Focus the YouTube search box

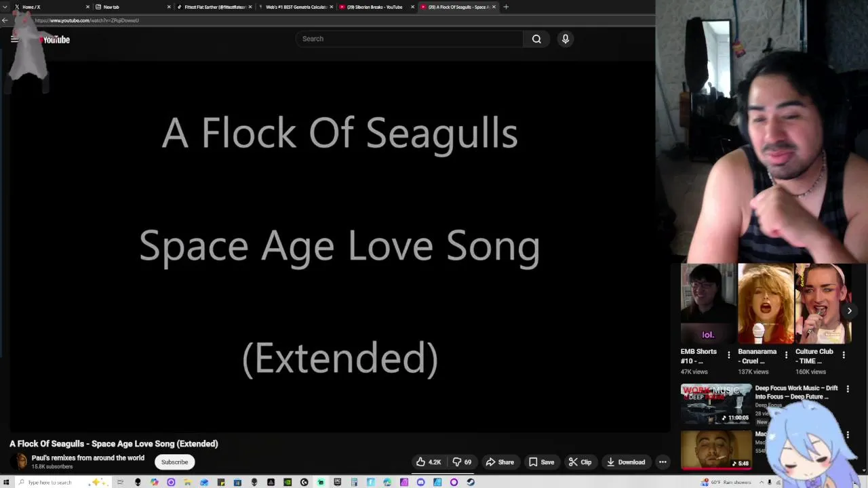pos(409,39)
